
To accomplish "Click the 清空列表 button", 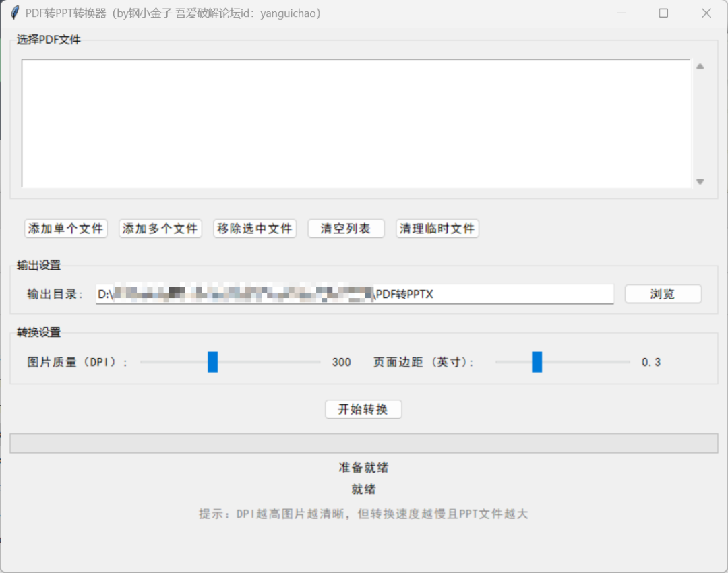I will coord(346,229).
